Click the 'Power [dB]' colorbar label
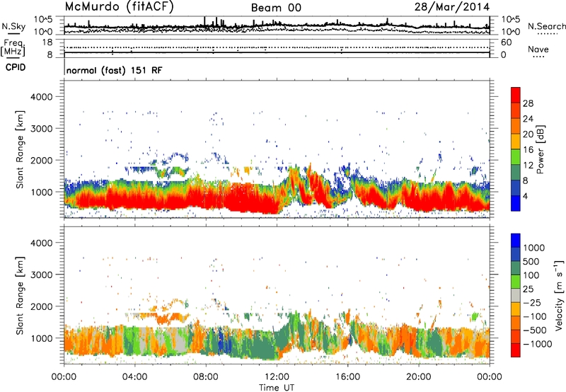 click(x=540, y=149)
